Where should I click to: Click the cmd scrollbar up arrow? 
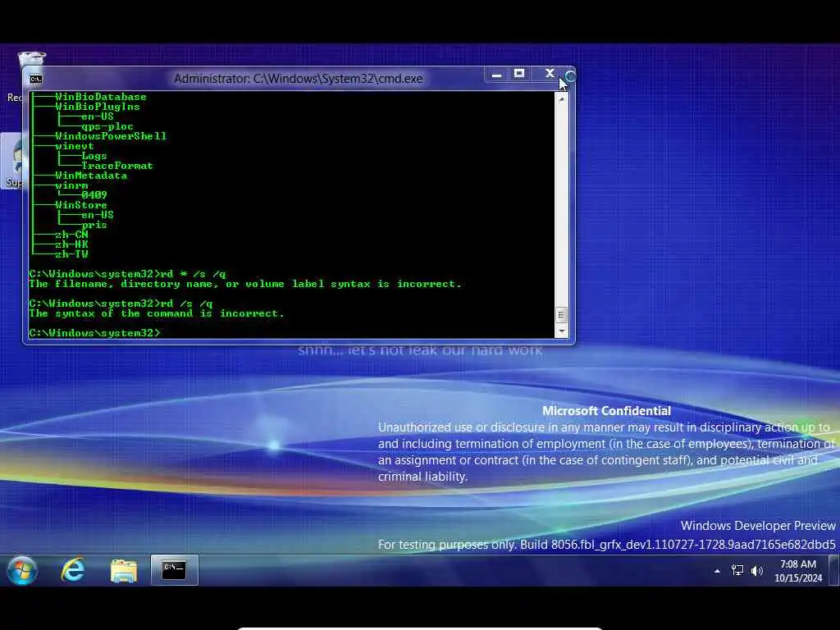[x=561, y=99]
